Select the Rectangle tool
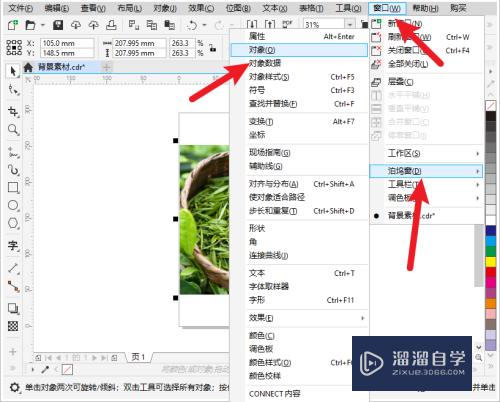500x402 pixels. coord(13,188)
